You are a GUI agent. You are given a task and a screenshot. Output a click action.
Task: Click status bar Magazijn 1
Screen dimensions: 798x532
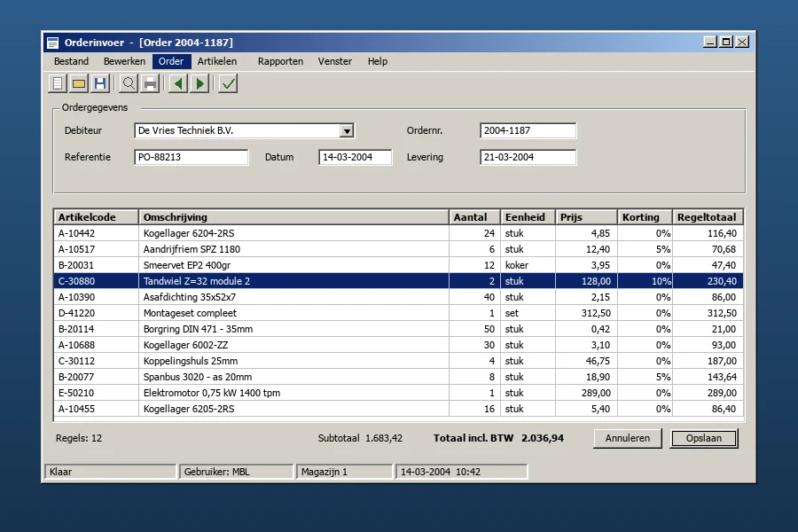pos(345,472)
